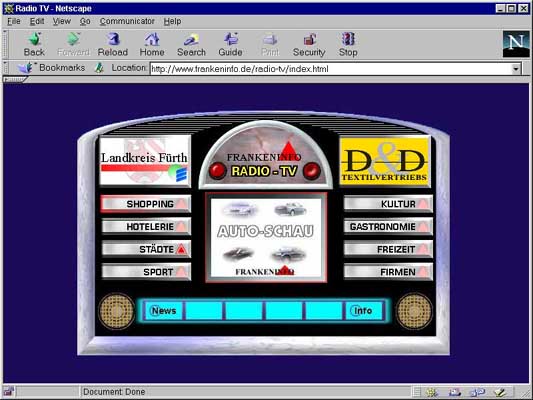The height and width of the screenshot is (400, 533).
Task: Select the FIRMEN button
Action: 388,272
